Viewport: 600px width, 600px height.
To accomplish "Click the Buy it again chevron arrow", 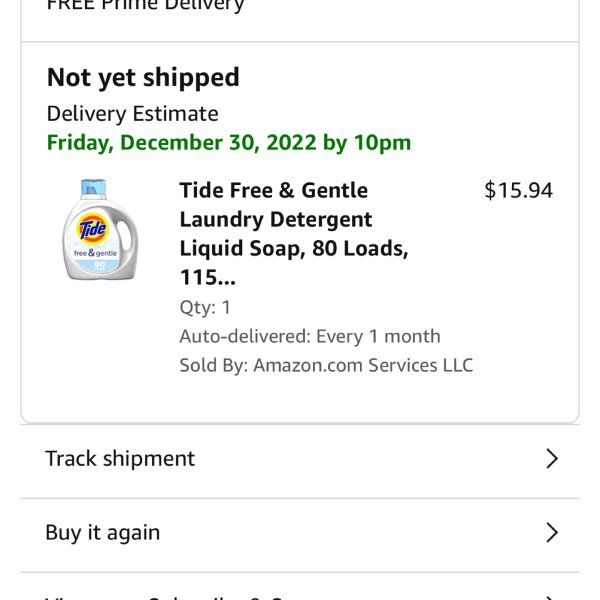I will (551, 532).
